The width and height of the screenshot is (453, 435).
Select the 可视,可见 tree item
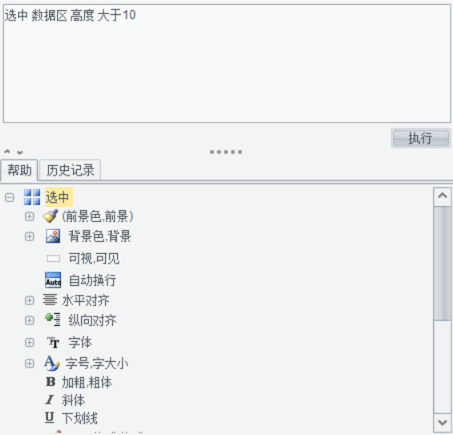[x=94, y=258]
